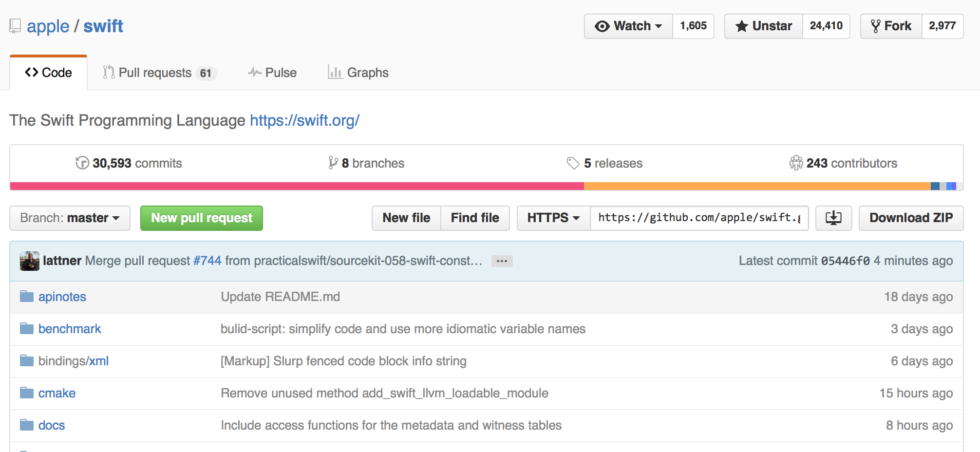Click the contributors people icon

coord(796,163)
